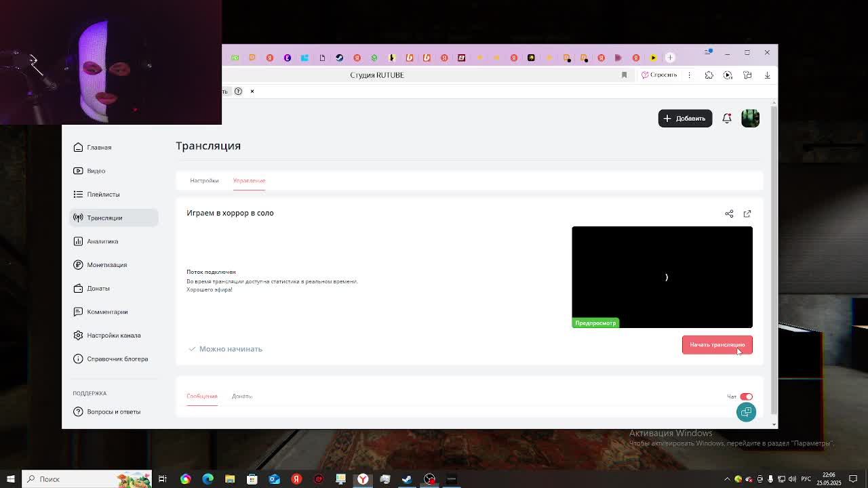This screenshot has width=868, height=488.
Task: Click the Поток подключен status text
Action: pyautogui.click(x=211, y=272)
